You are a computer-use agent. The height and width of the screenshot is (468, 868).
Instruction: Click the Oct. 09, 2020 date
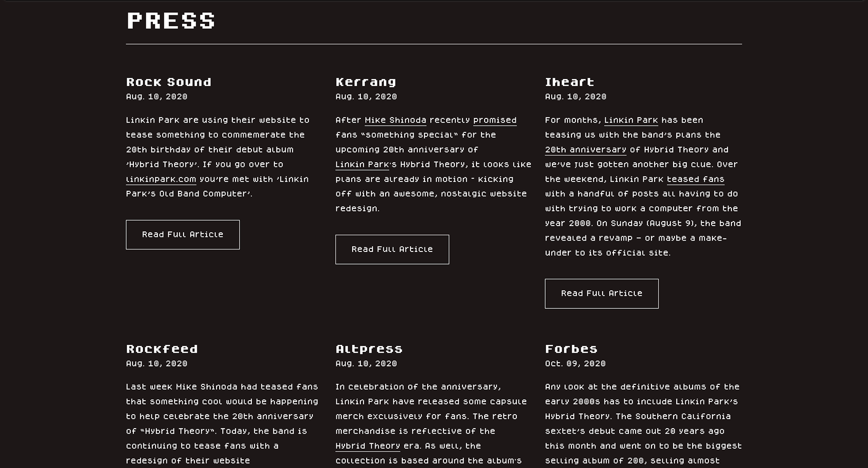click(x=575, y=364)
